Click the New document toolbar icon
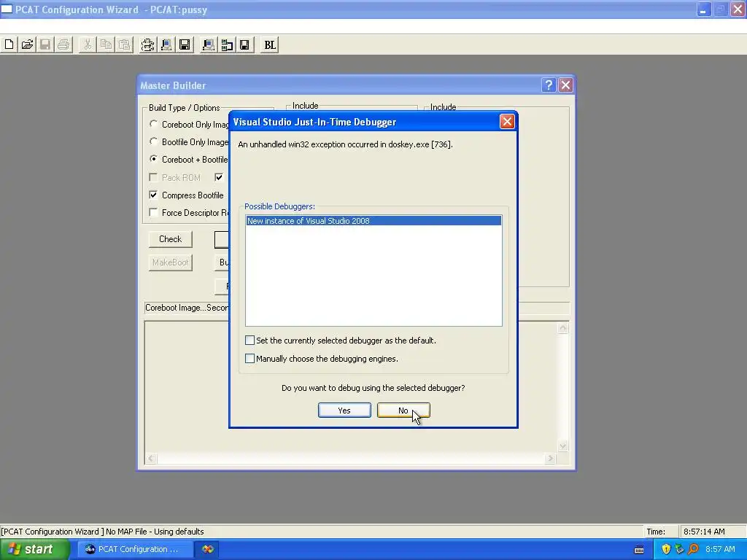 [9, 44]
